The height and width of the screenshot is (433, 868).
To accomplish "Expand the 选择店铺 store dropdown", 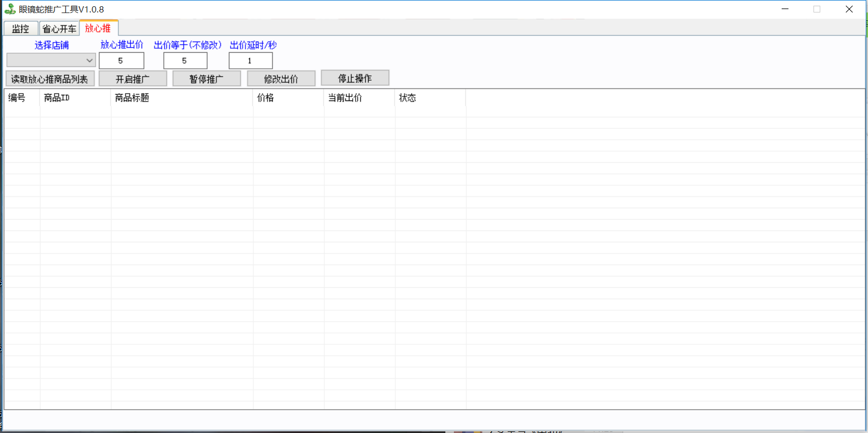I will pyautogui.click(x=51, y=60).
